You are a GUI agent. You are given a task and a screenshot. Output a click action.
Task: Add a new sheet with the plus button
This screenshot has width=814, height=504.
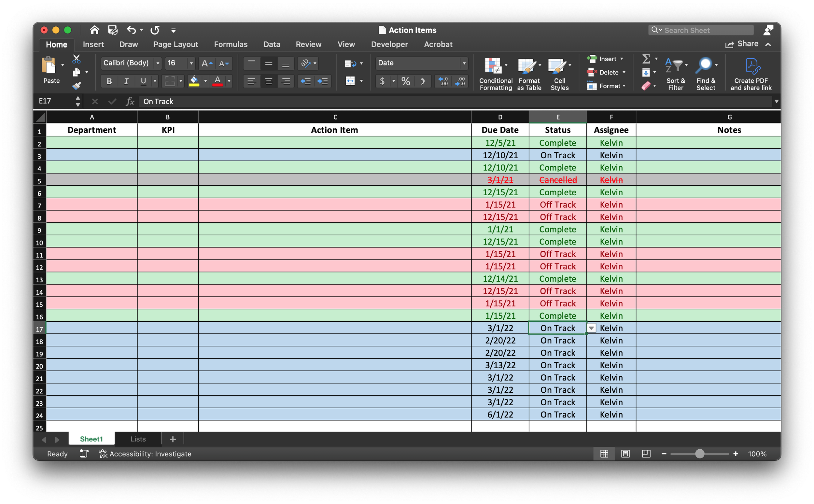(173, 439)
